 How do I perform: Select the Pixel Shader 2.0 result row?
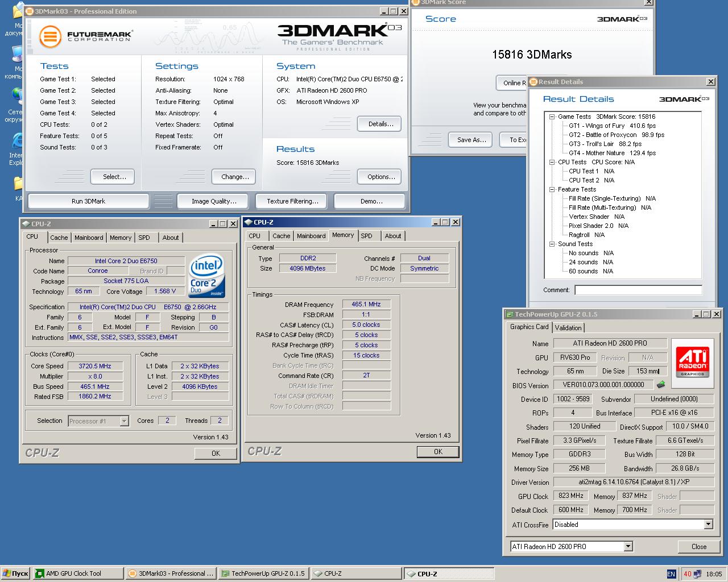pyautogui.click(x=598, y=226)
